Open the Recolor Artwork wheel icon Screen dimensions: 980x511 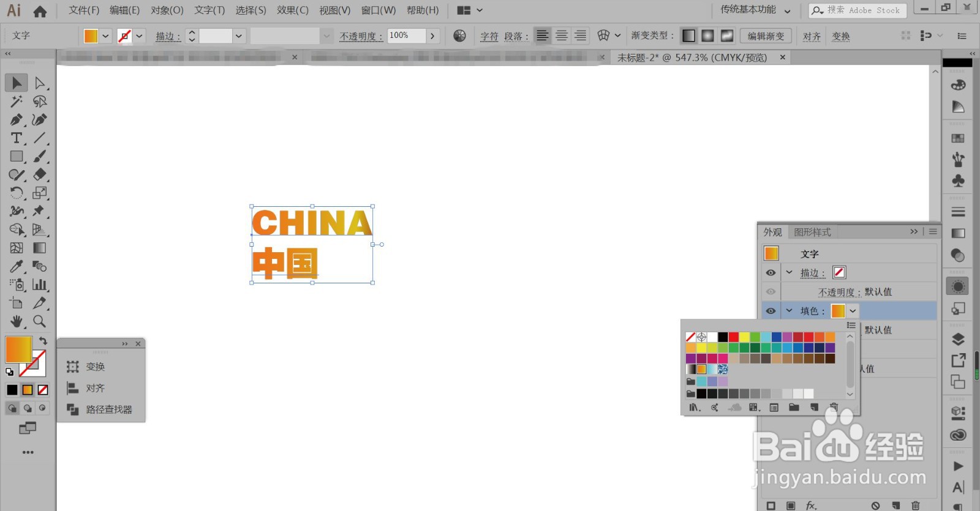tap(459, 35)
